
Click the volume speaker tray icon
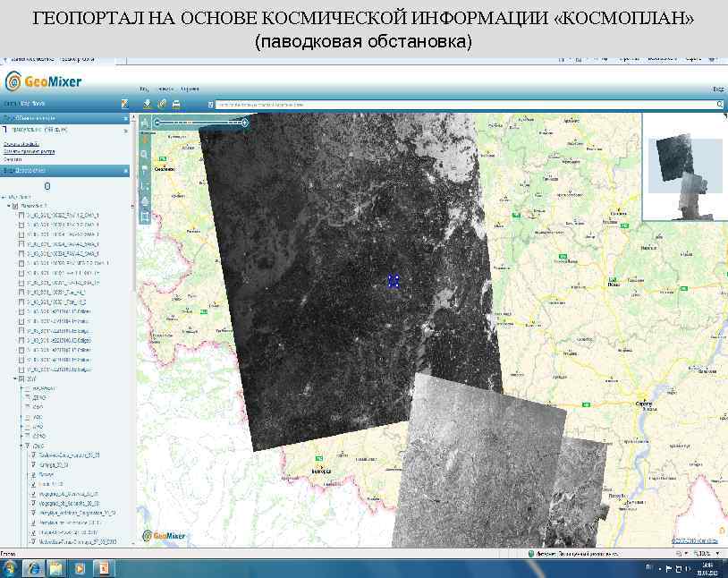688,569
